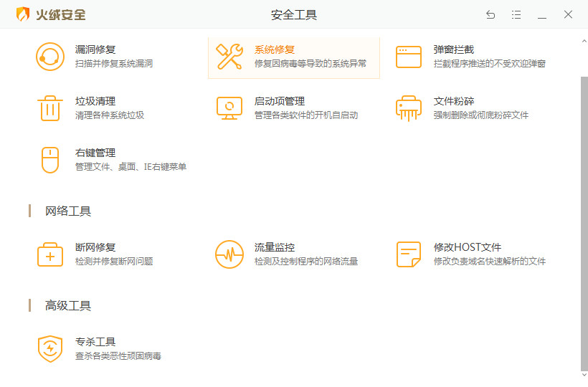The height and width of the screenshot is (387, 588).
Task: Click description 强制删除或彻底粉碎文件
Action: (480, 115)
